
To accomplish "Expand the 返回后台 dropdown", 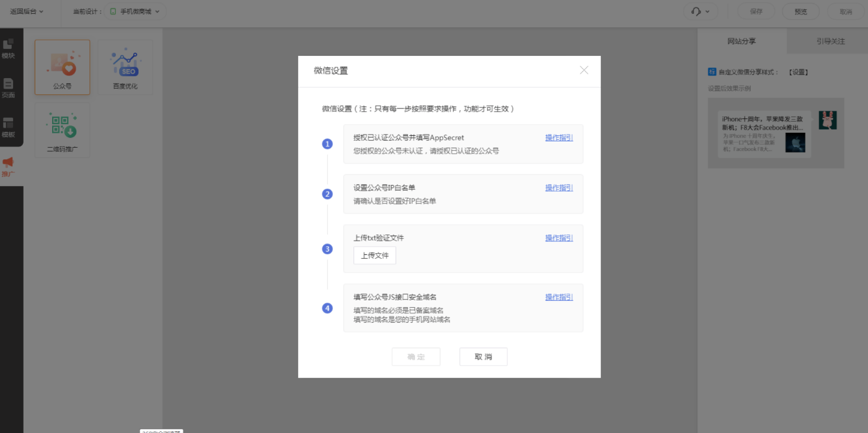I will coord(27,11).
